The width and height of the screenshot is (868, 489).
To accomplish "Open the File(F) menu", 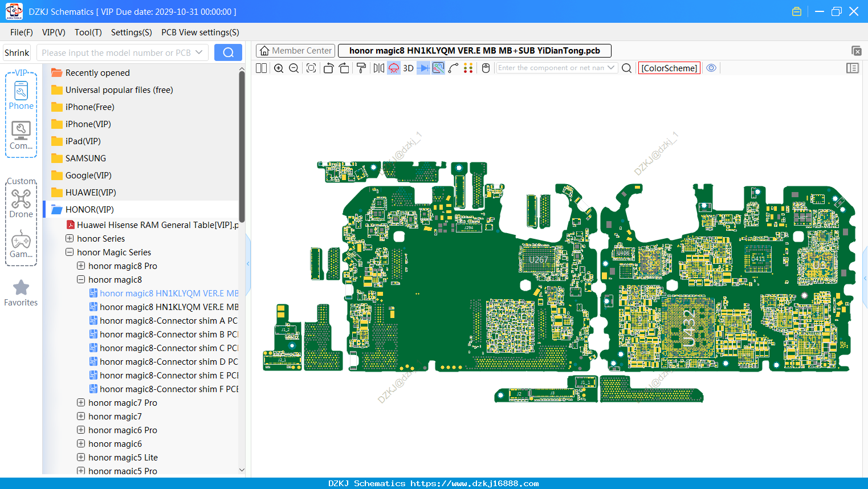I will pos(22,32).
